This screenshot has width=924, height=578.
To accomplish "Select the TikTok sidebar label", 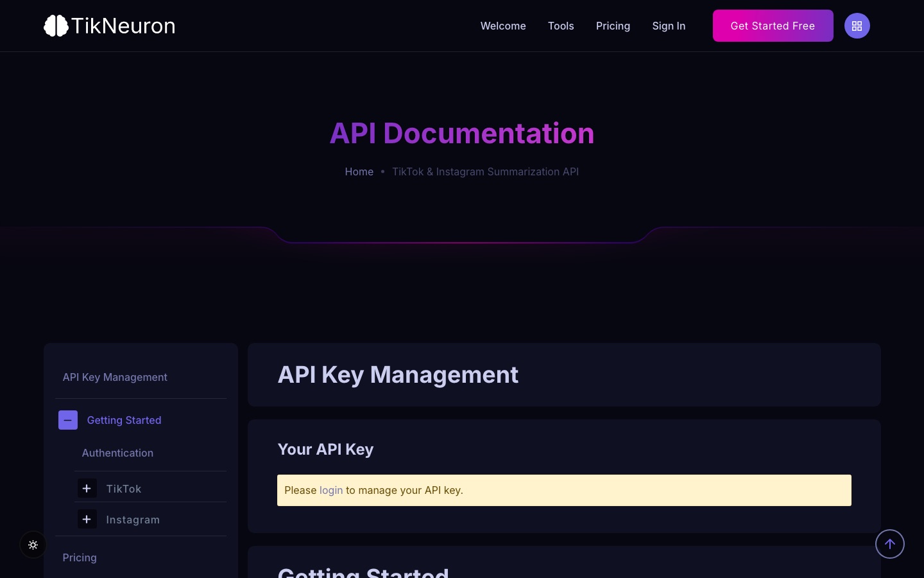I will (x=124, y=489).
